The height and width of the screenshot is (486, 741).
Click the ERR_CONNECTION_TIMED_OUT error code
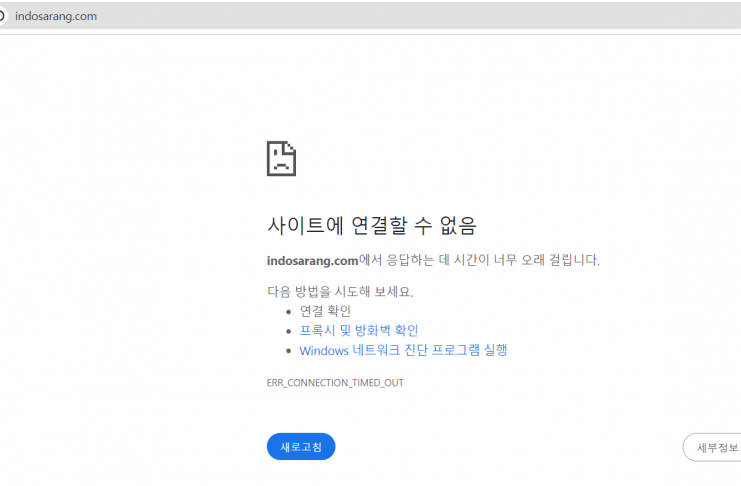(335, 382)
